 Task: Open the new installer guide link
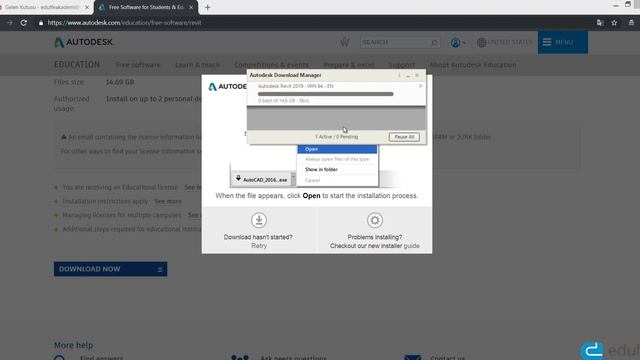[x=411, y=246]
